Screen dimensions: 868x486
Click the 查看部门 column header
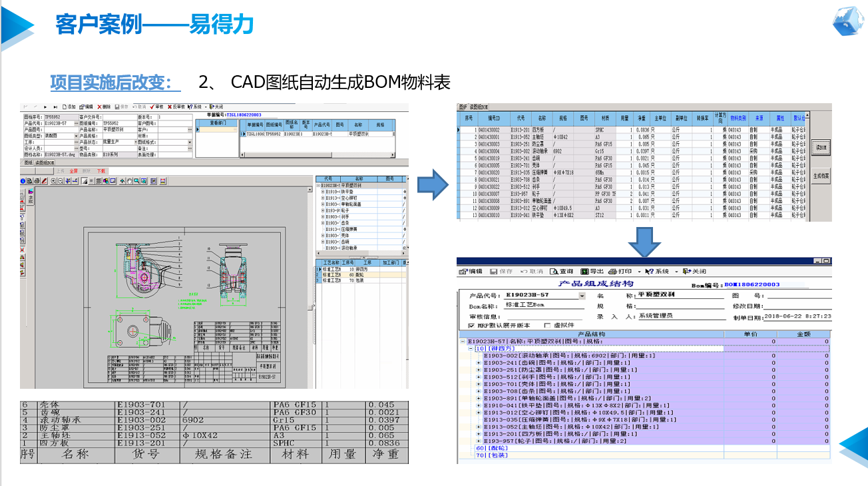[x=218, y=123]
